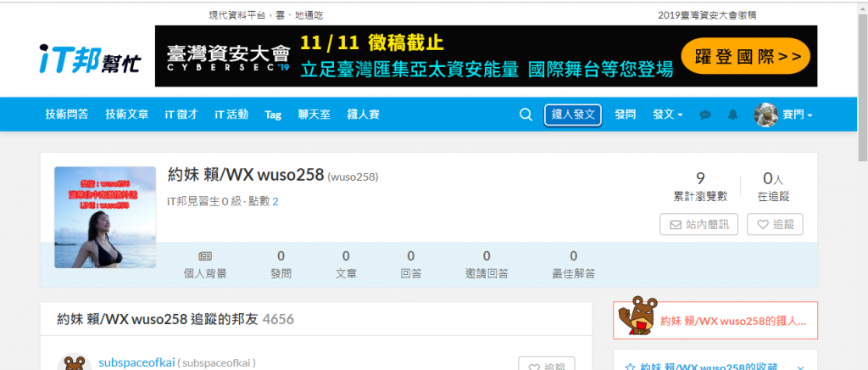This screenshot has width=868, height=370.
Task: Open the points value 2 link
Action: pyautogui.click(x=275, y=202)
